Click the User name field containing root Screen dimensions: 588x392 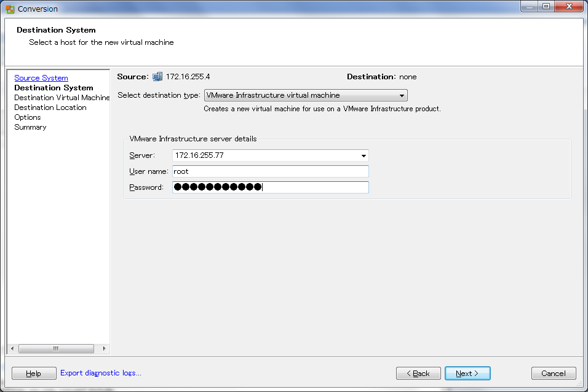(271, 171)
